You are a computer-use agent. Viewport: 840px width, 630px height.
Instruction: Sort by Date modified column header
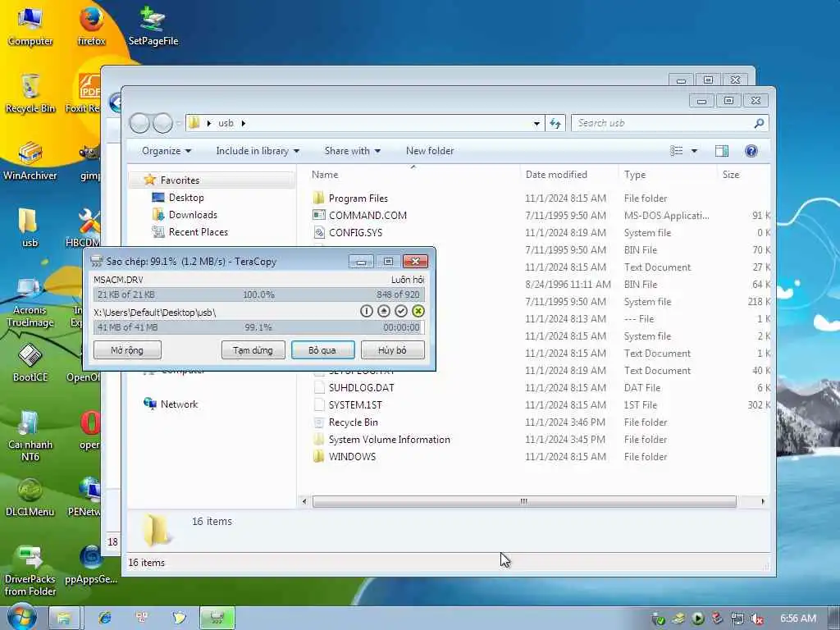(556, 175)
